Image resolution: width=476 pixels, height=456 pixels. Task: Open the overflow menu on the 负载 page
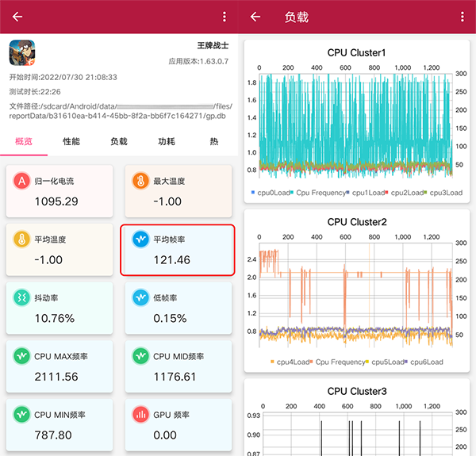click(463, 17)
